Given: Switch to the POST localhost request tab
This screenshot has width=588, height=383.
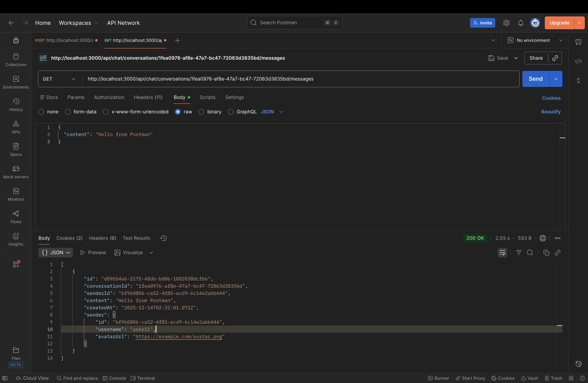Looking at the screenshot, I should point(66,40).
